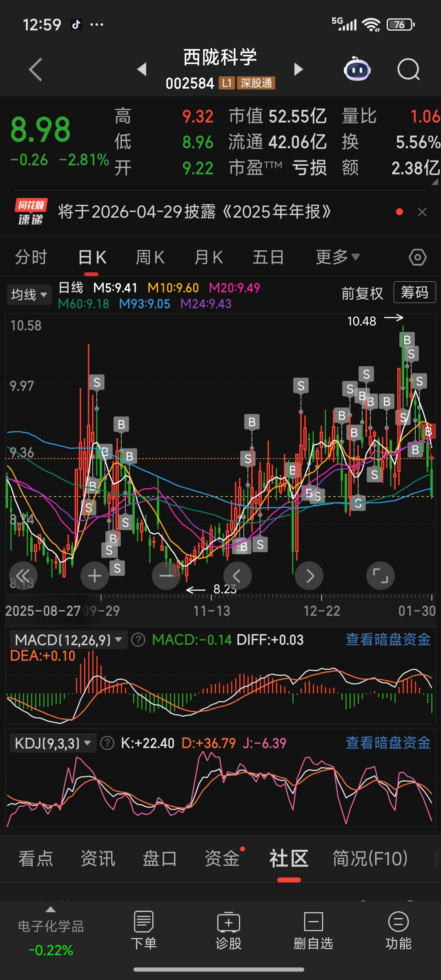Image resolution: width=441 pixels, height=980 pixels.
Task: Tap the S marker near 9.97 level
Action: pos(97,383)
